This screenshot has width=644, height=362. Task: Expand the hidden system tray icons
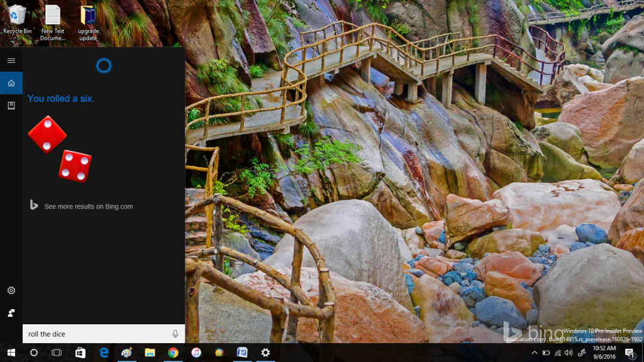click(x=535, y=353)
